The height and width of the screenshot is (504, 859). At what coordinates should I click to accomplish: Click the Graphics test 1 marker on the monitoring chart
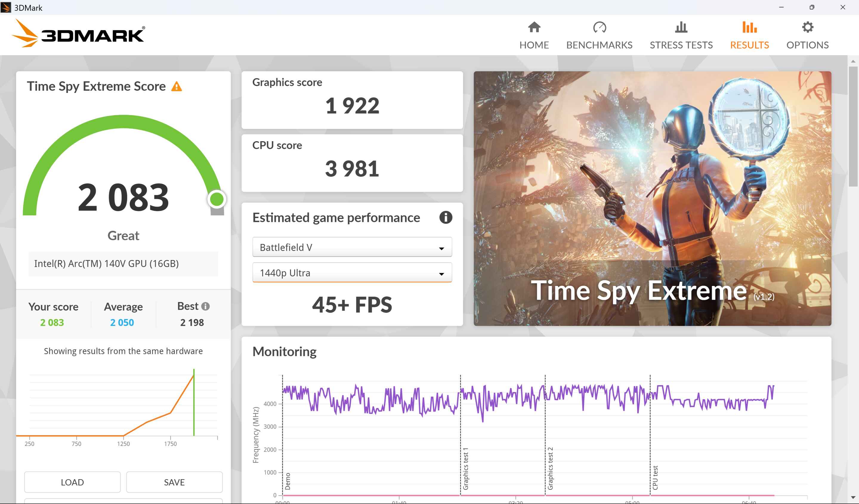465,469
